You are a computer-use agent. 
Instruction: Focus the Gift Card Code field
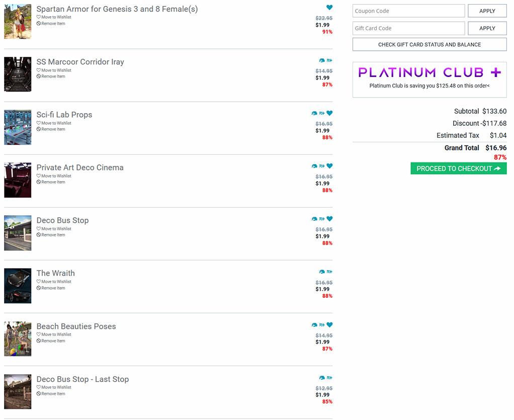pos(408,28)
